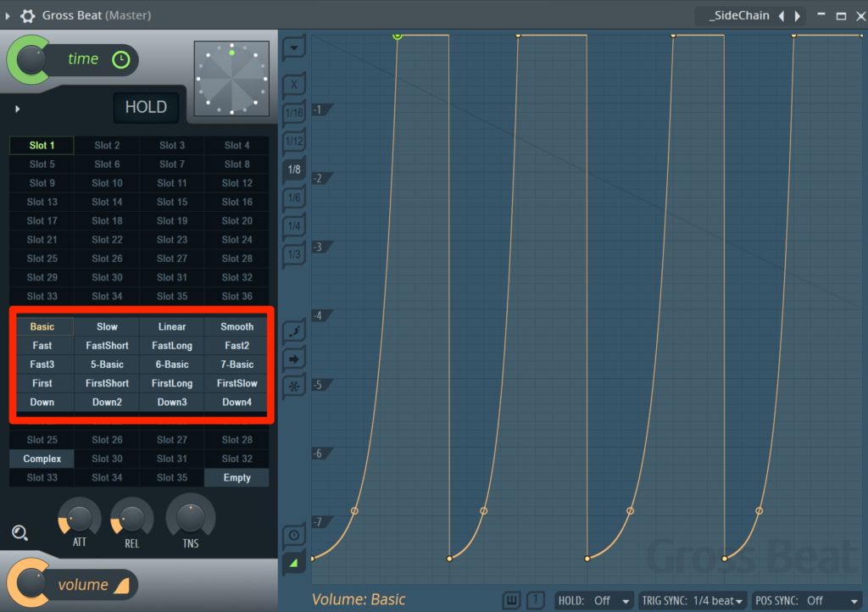The width and height of the screenshot is (868, 612).
Task: Click the TNS tension knob
Action: (191, 517)
